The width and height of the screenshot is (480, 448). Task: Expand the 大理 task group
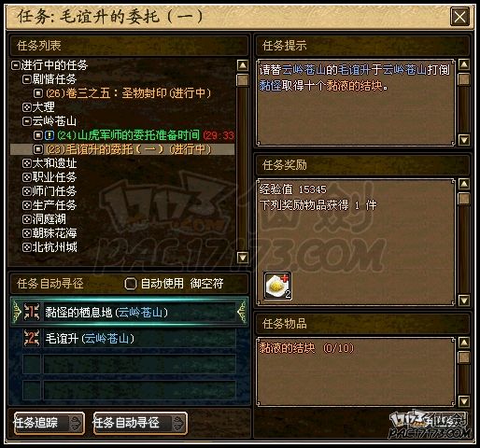tap(27, 107)
